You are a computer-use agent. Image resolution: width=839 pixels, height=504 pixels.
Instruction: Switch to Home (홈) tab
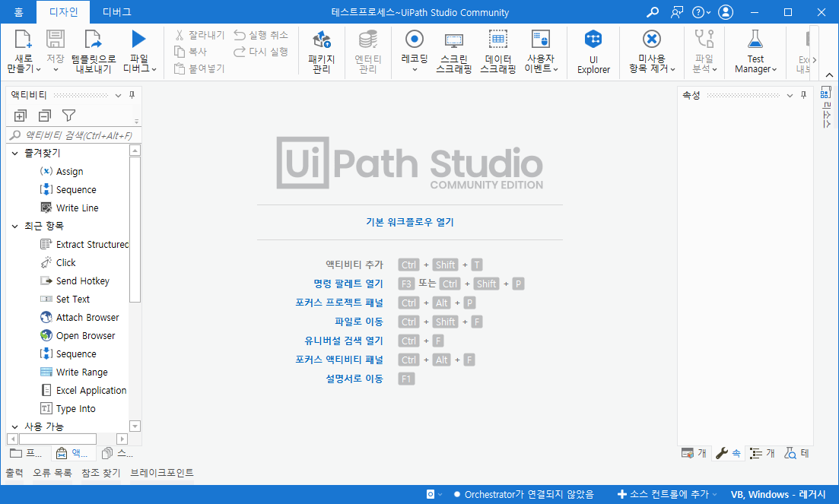19,12
